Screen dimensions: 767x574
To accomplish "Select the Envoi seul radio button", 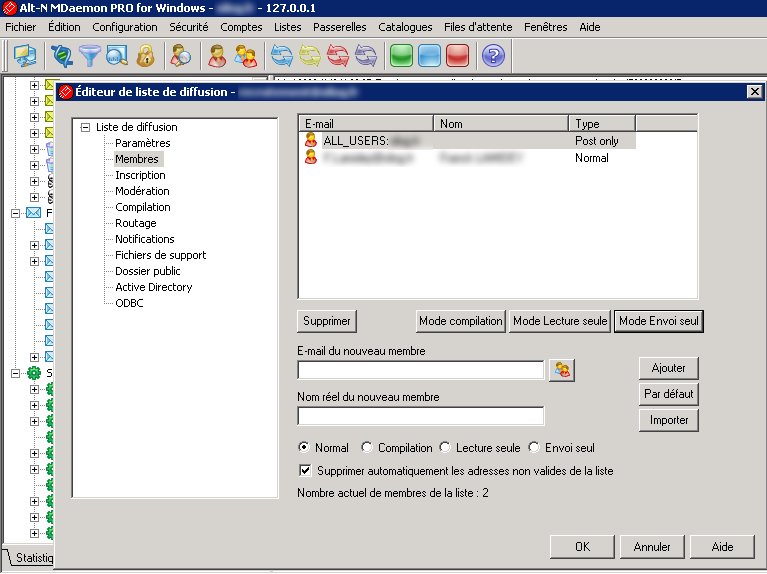I will (534, 447).
